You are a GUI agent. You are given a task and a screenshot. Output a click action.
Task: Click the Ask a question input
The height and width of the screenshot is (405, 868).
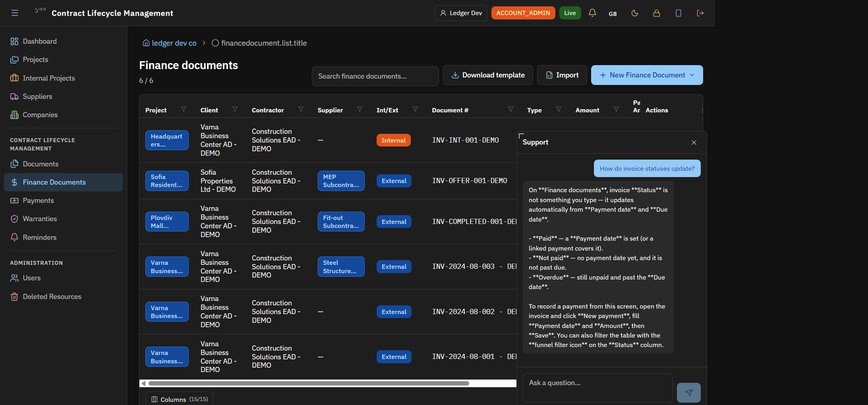pyautogui.click(x=597, y=388)
